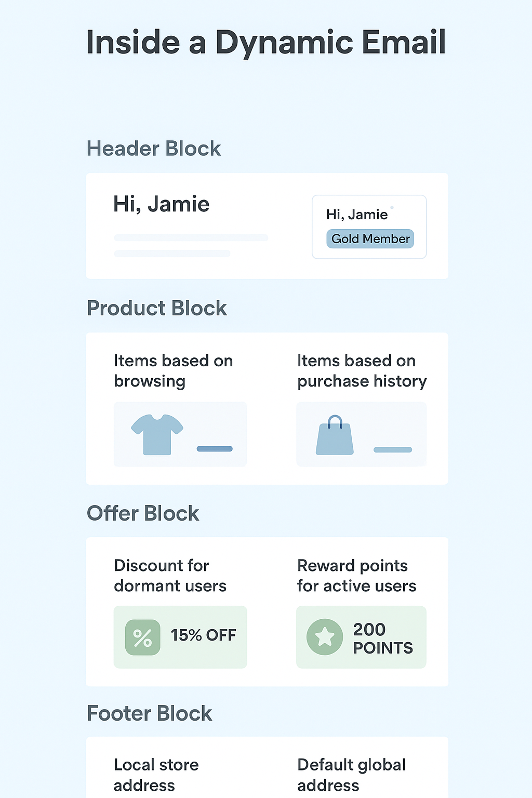The image size is (532, 798).
Task: Select the Footer Block heading
Action: (150, 713)
